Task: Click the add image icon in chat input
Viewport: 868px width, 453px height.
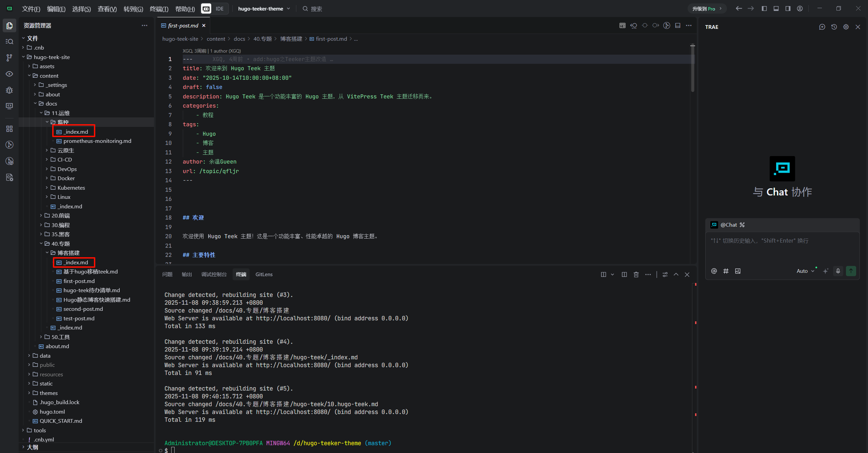Action: 738,271
